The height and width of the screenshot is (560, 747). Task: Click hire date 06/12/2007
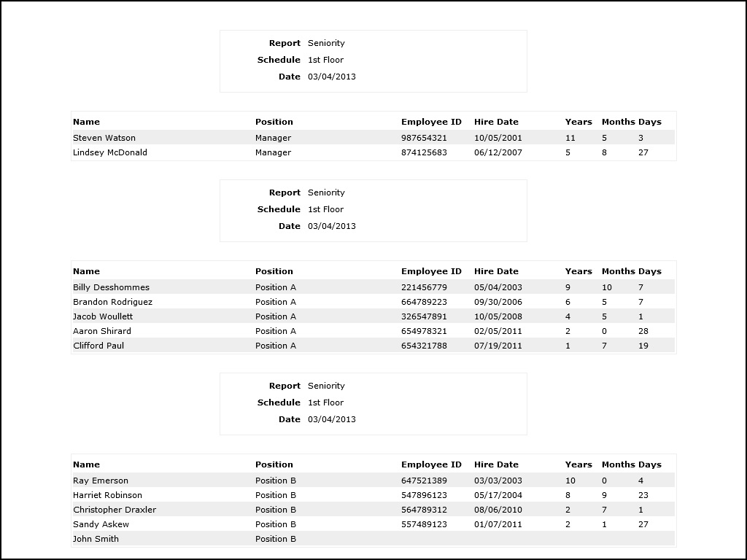(498, 152)
